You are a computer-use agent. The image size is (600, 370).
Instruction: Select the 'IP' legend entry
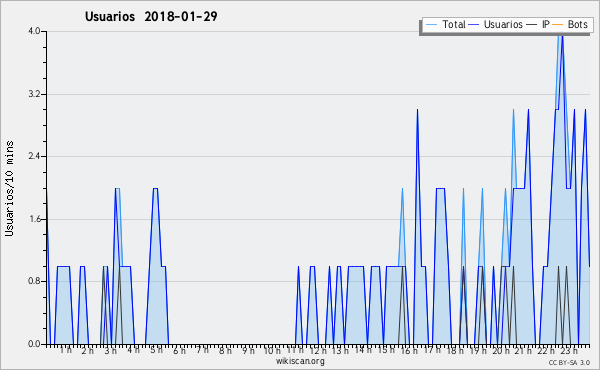click(546, 24)
